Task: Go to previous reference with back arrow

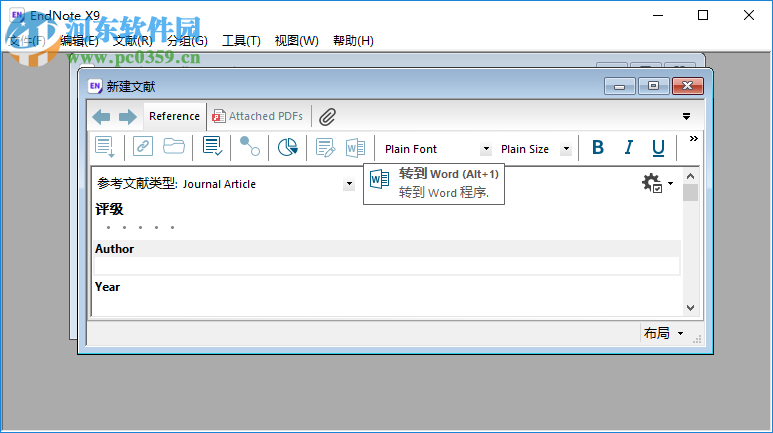Action: coord(102,117)
